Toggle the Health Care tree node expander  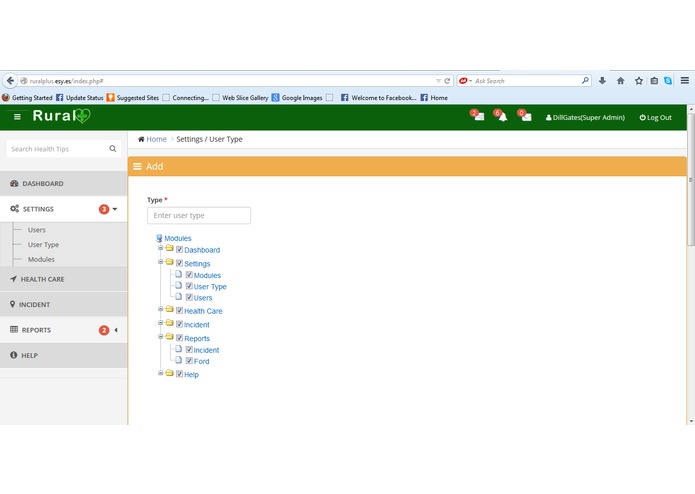pyautogui.click(x=160, y=309)
